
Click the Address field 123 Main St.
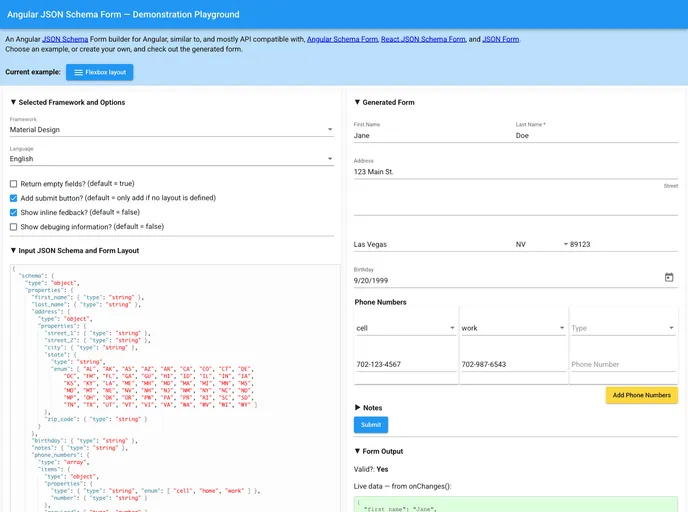pos(516,172)
